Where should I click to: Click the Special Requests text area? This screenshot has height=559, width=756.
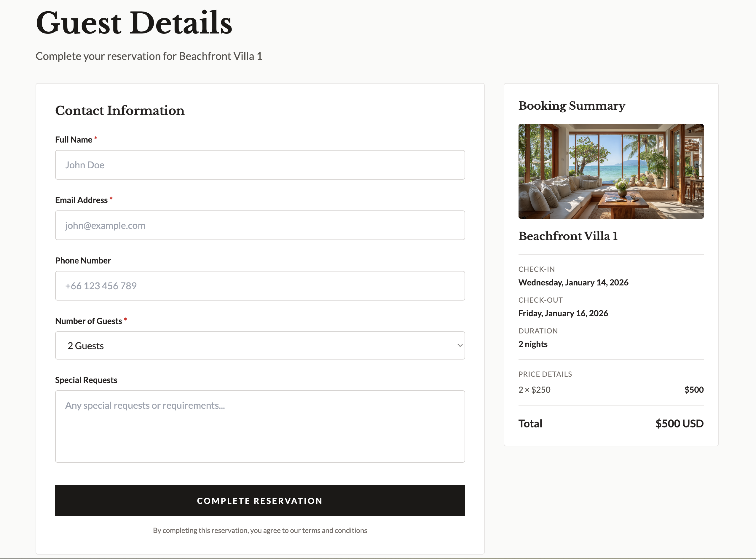[x=260, y=426]
